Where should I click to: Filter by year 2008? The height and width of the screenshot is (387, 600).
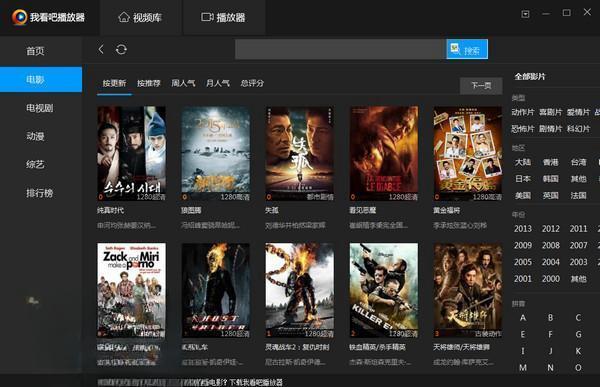[x=551, y=245]
